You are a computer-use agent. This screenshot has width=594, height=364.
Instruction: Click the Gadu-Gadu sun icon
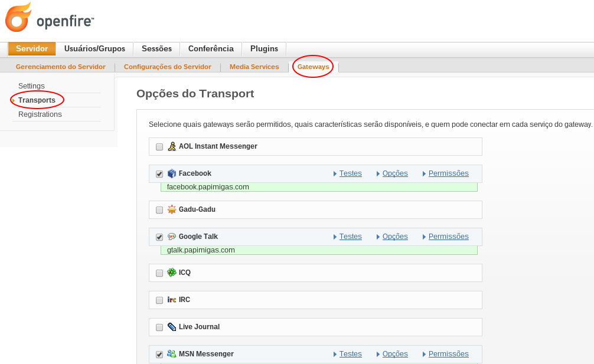172,209
